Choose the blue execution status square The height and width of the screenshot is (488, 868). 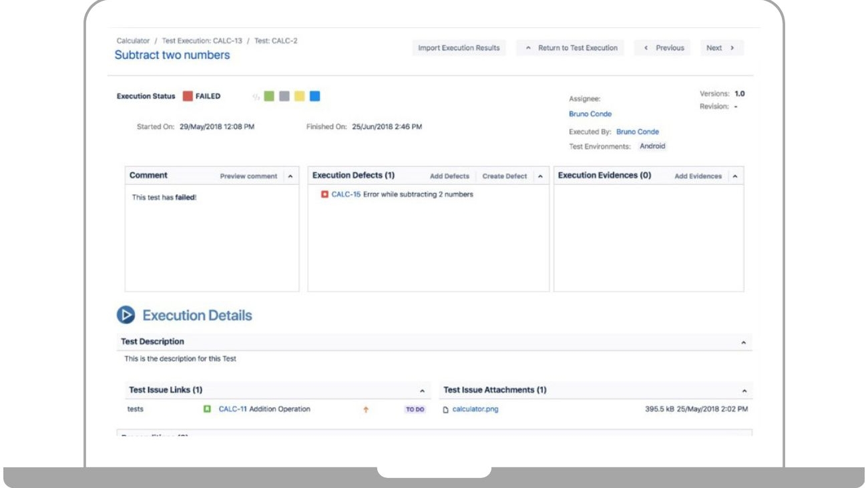coord(314,96)
